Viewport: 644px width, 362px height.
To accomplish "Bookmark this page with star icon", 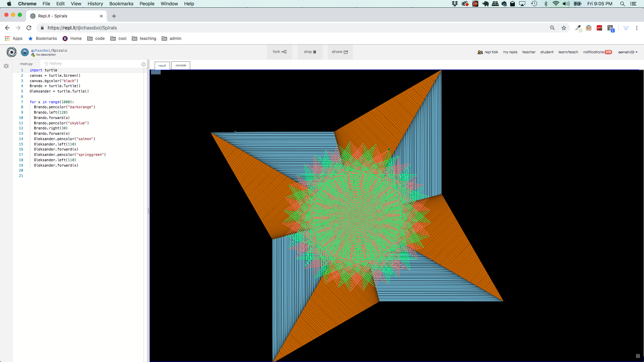I will coord(564,28).
